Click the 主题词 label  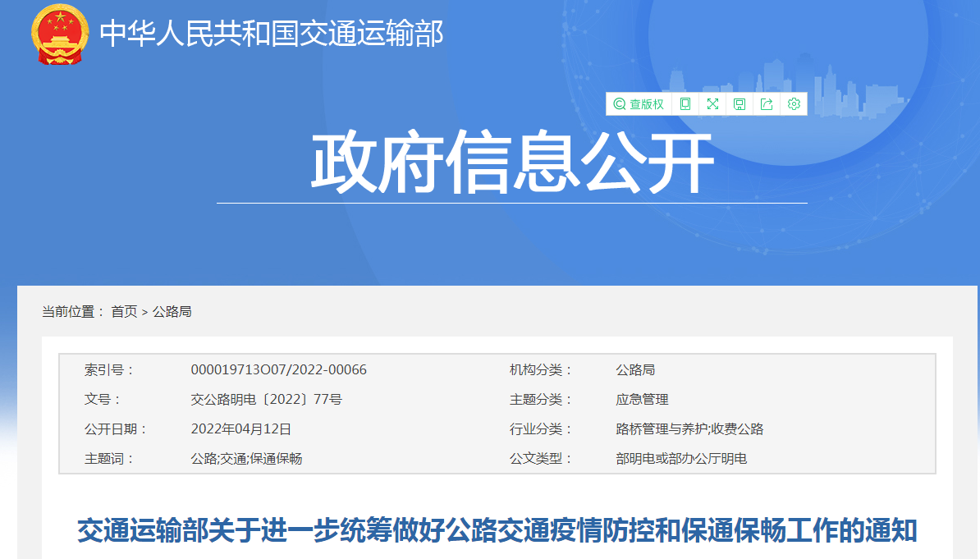tap(109, 458)
